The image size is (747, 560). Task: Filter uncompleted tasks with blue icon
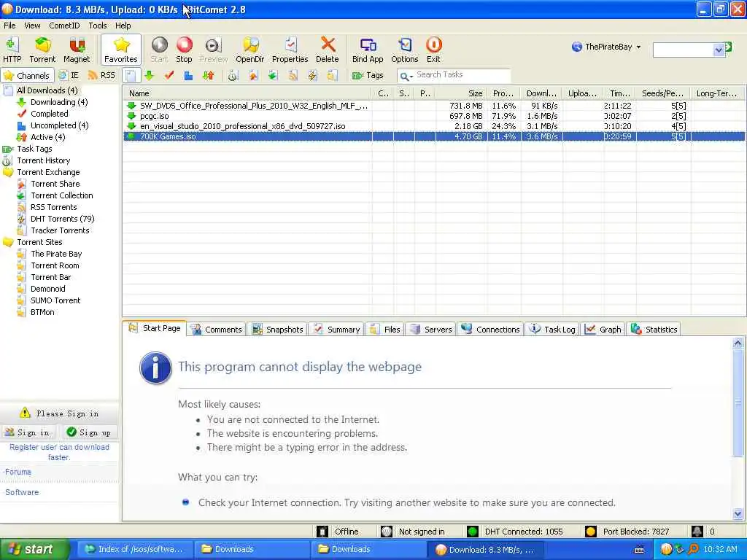point(189,75)
